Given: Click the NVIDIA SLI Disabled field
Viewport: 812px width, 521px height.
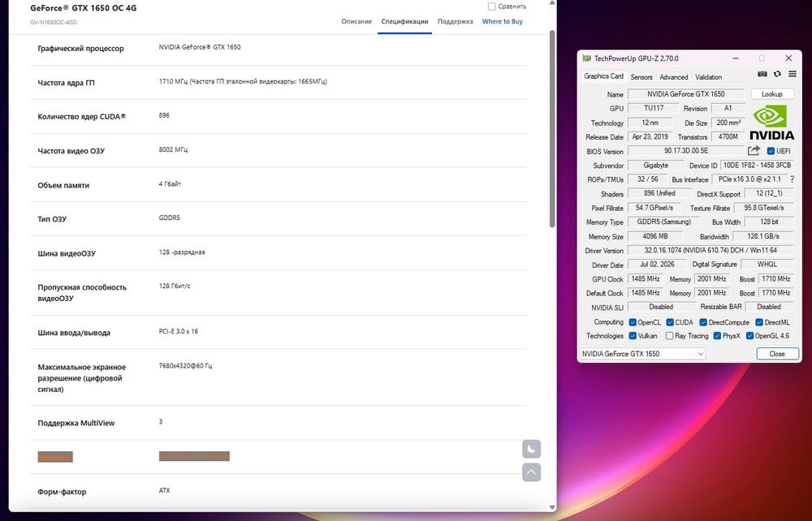Looking at the screenshot, I should 661,307.
